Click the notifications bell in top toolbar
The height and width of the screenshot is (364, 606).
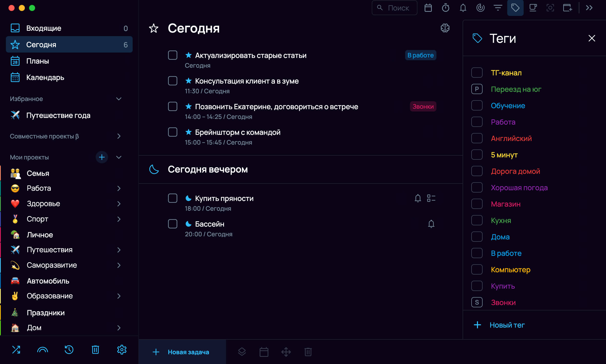[x=463, y=8]
